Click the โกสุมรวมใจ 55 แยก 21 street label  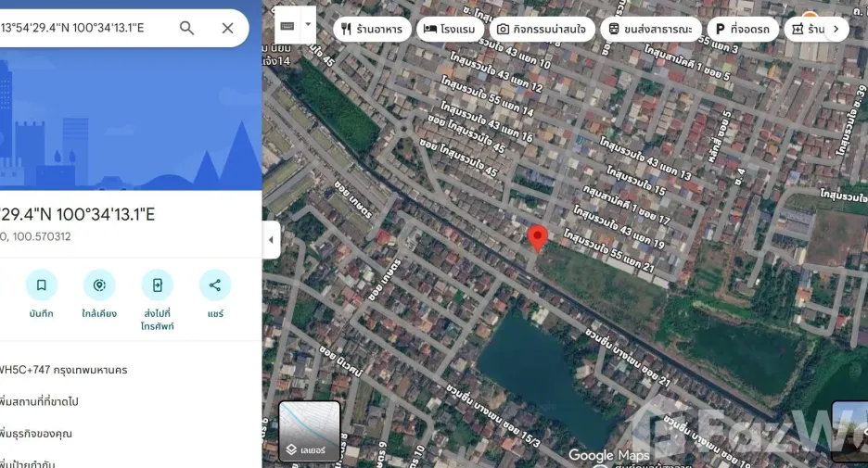coord(609,251)
